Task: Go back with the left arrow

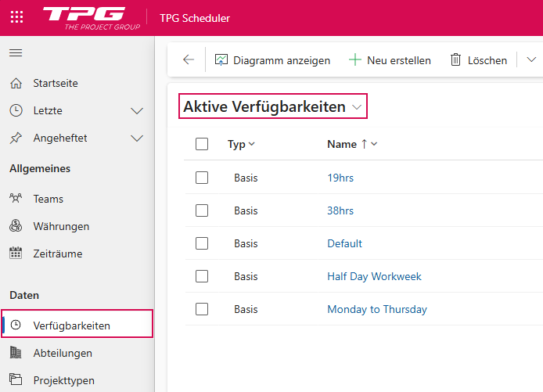Action: (x=189, y=59)
